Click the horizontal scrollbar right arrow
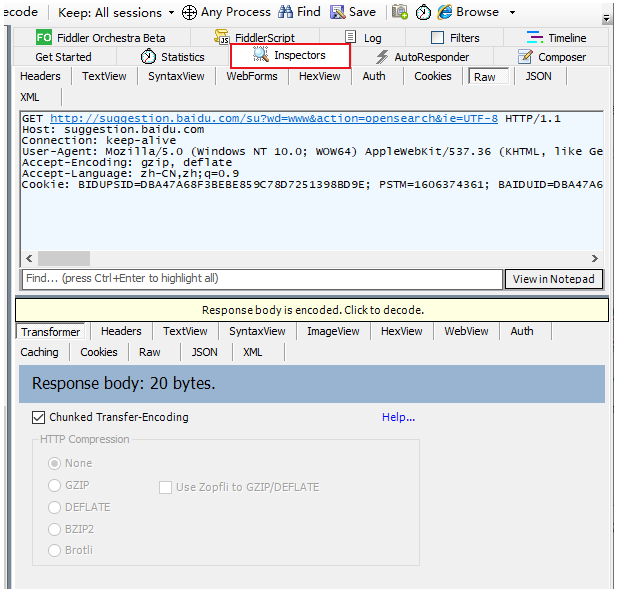 pyautogui.click(x=595, y=259)
